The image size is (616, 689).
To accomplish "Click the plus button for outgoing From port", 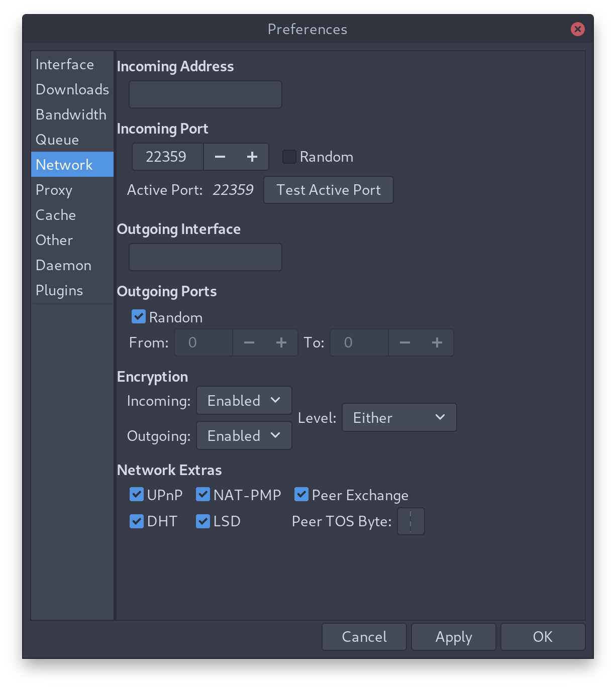I will pyautogui.click(x=281, y=342).
